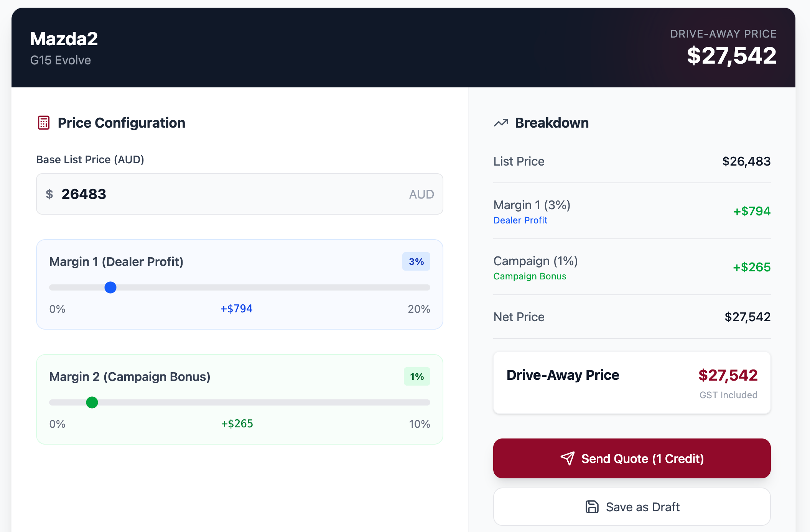The height and width of the screenshot is (532, 810).
Task: Click the green Margin 2 slider handle
Action: 92,402
